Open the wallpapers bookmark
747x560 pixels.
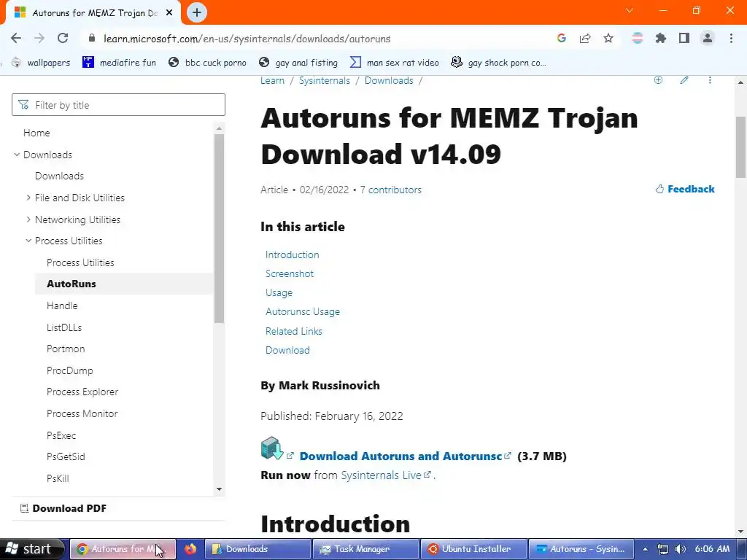click(x=41, y=63)
